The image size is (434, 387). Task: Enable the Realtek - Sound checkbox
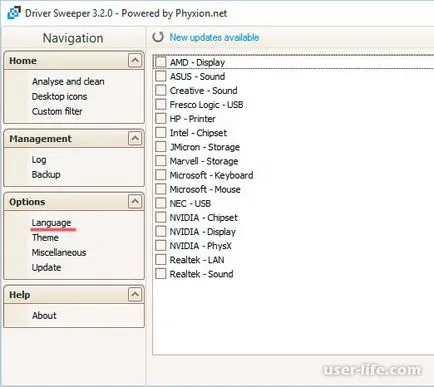coord(161,274)
